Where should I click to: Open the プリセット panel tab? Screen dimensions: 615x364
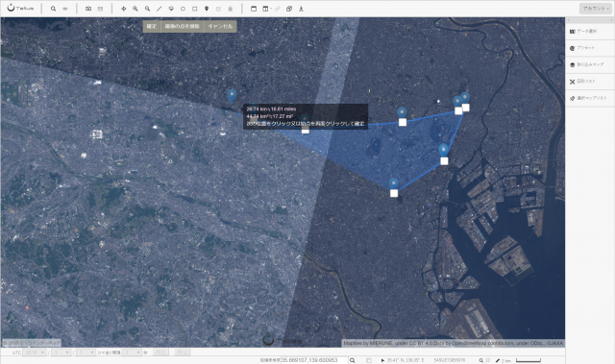point(589,48)
